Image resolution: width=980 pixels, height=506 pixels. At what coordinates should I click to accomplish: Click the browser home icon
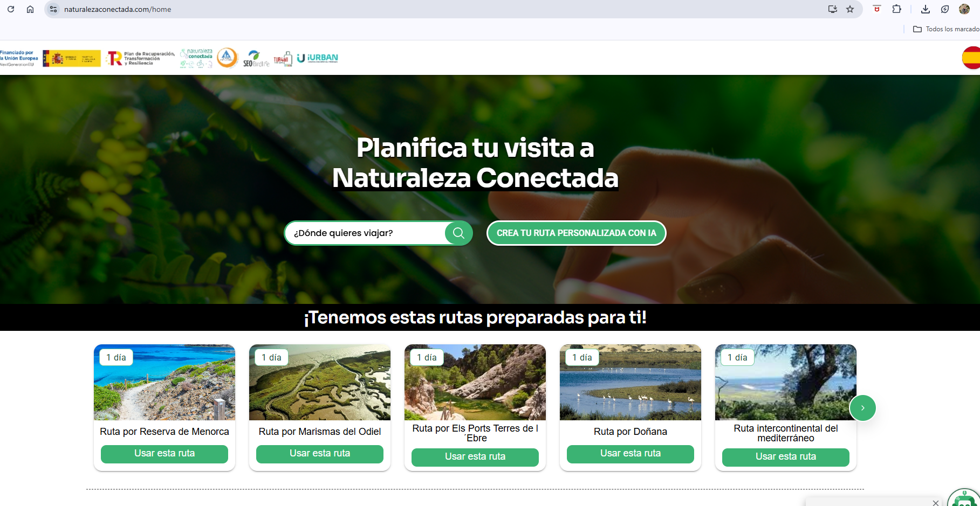(x=30, y=9)
